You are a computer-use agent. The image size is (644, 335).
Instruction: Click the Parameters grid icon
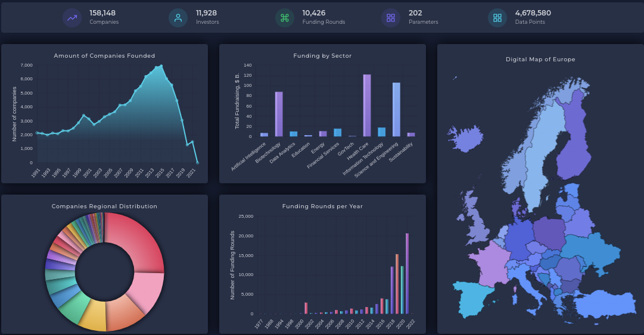coord(391,18)
